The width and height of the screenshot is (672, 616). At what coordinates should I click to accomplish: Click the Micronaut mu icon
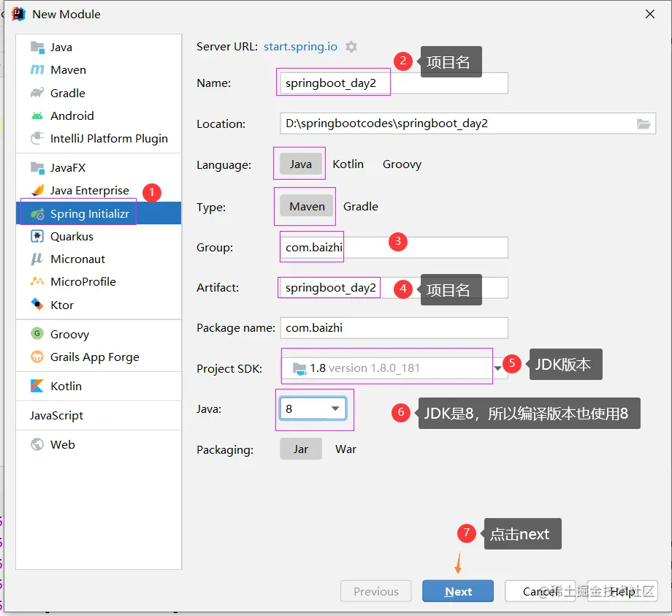(37, 259)
